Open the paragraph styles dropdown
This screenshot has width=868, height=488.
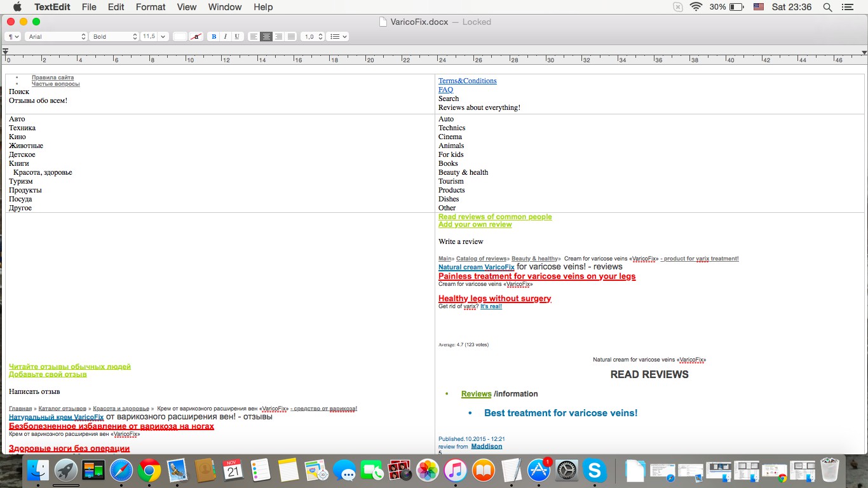coord(13,37)
